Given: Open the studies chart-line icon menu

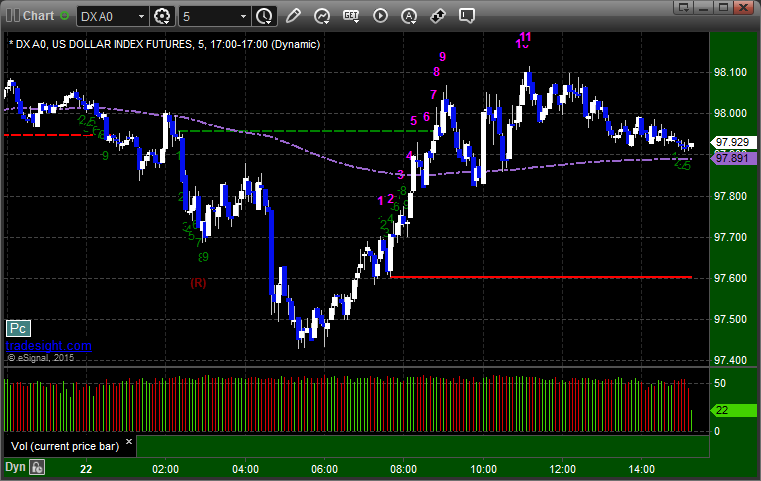Looking at the screenshot, I should (x=322, y=16).
